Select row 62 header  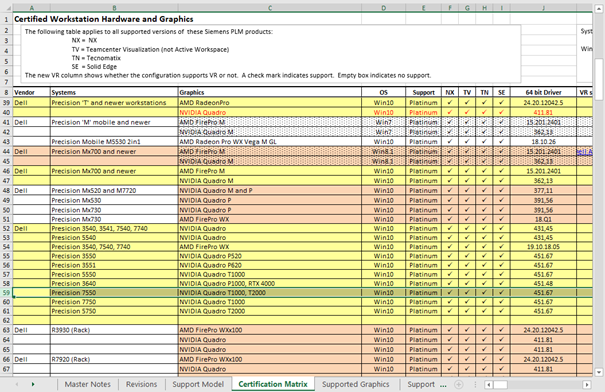[x=6, y=320]
